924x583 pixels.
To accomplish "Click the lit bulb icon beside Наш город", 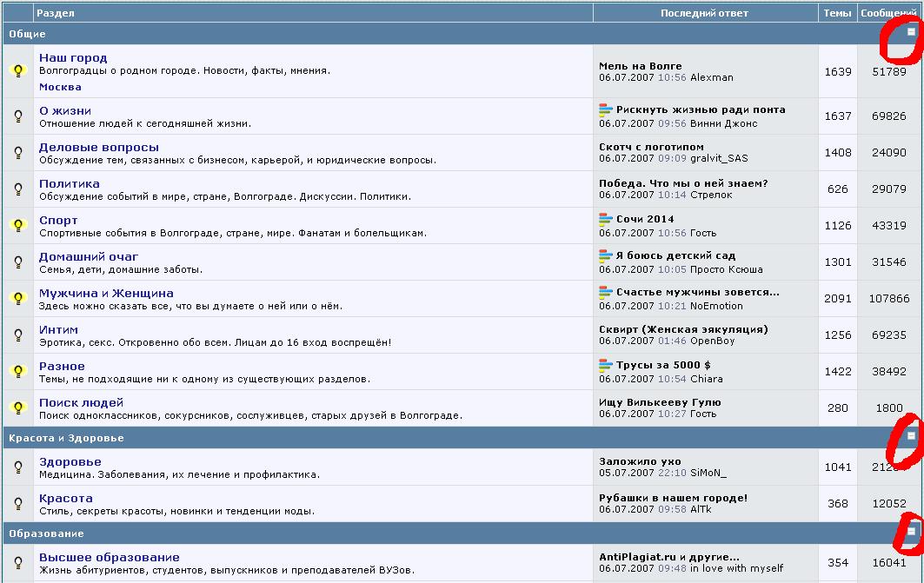I will click(17, 71).
